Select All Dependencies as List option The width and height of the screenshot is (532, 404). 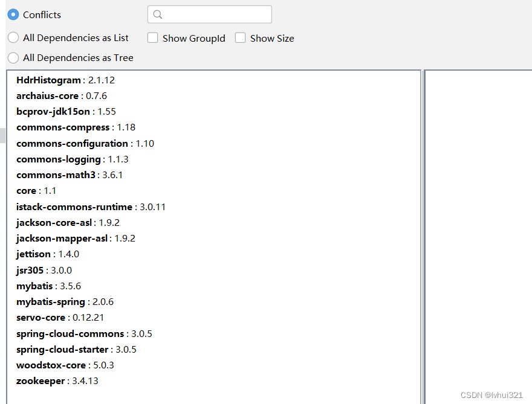pos(13,37)
